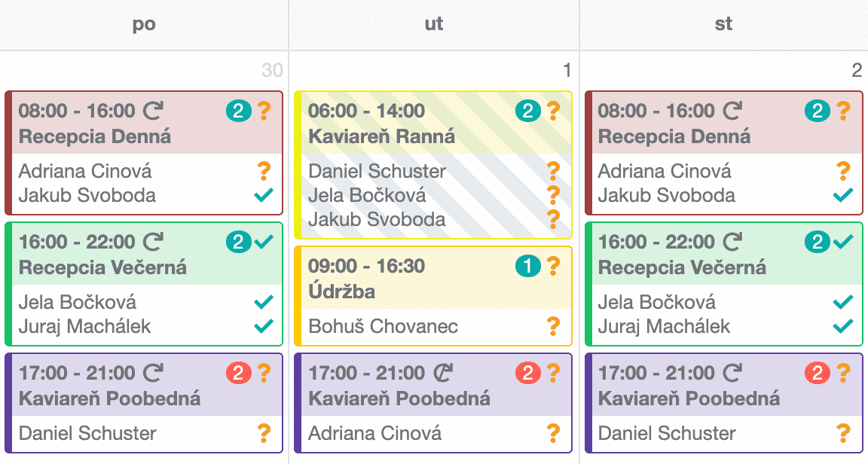Click question mark next to Bohuš Chovanec
Viewport: 868px width, 464px height.
coord(553,326)
